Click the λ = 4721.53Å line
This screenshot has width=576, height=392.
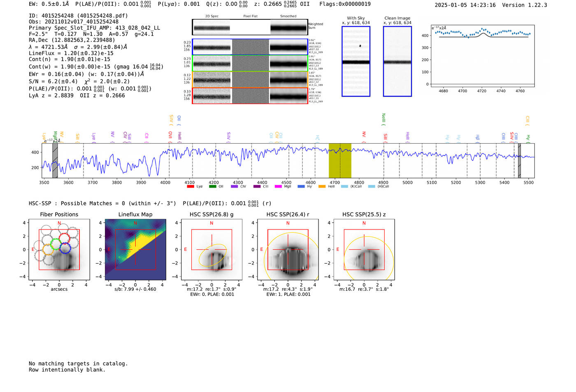point(78,47)
